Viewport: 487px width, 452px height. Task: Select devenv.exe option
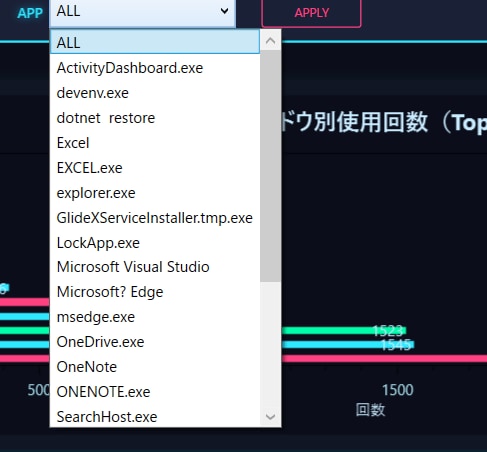[155, 93]
